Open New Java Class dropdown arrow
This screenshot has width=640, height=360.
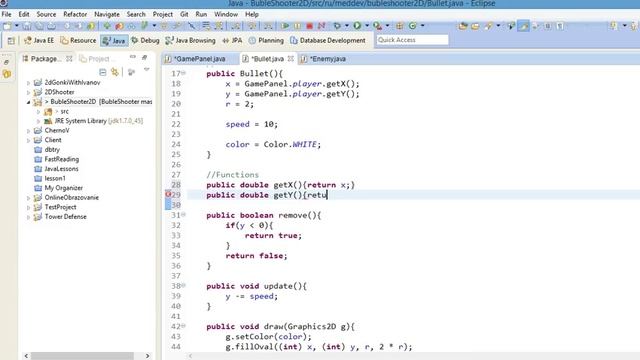(x=422, y=26)
